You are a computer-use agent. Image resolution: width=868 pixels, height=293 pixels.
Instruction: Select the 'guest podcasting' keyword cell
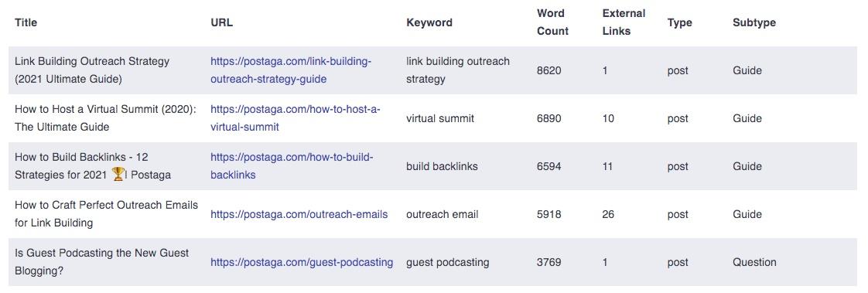[447, 263]
